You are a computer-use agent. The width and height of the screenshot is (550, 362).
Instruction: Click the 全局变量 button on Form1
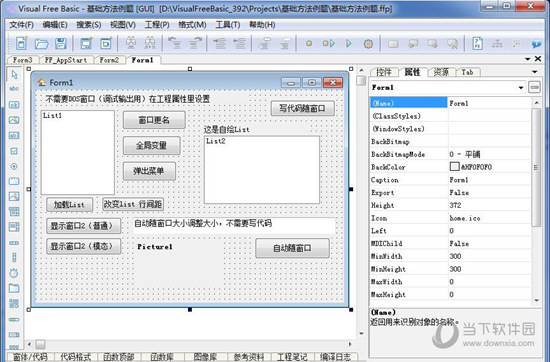pyautogui.click(x=152, y=145)
